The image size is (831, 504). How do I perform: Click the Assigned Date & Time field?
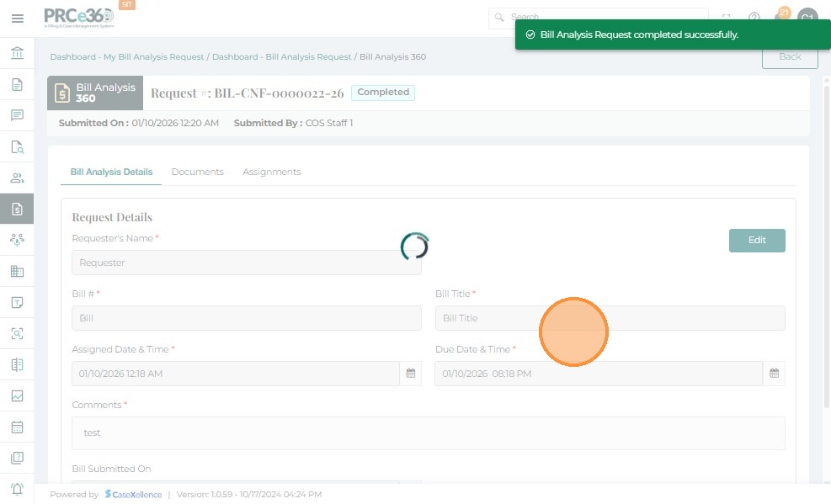[235, 374]
